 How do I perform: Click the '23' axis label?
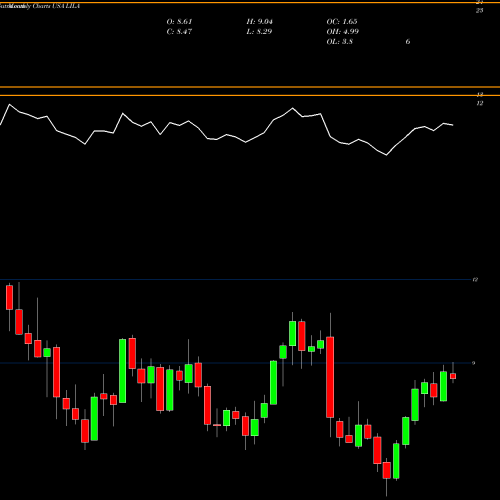click(479, 11)
